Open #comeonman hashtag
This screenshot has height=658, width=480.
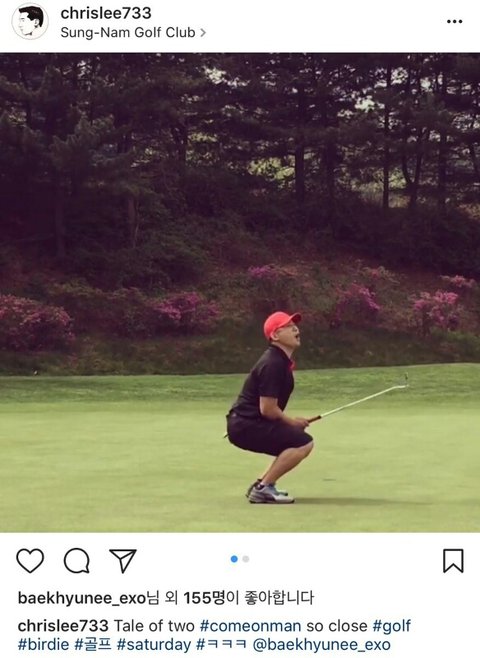pyautogui.click(x=250, y=626)
